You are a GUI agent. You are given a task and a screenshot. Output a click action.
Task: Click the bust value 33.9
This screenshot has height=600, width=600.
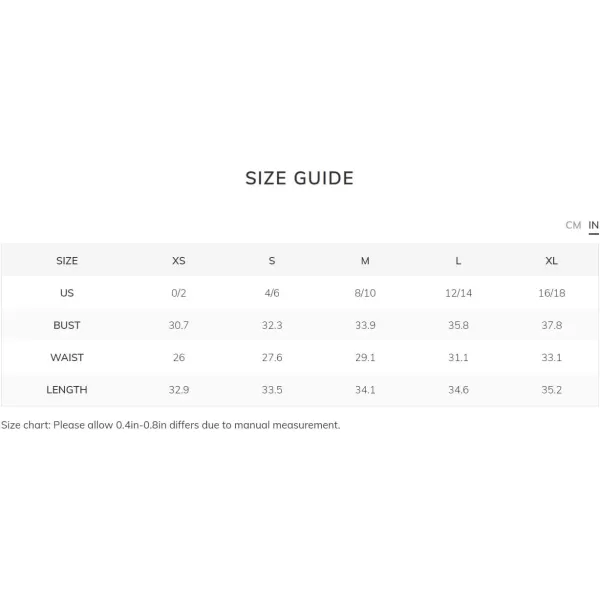pos(365,325)
